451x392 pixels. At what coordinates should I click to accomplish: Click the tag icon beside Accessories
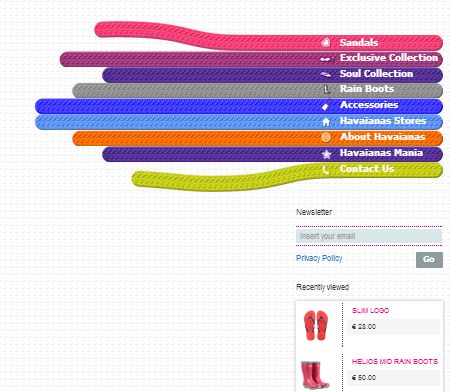(326, 105)
